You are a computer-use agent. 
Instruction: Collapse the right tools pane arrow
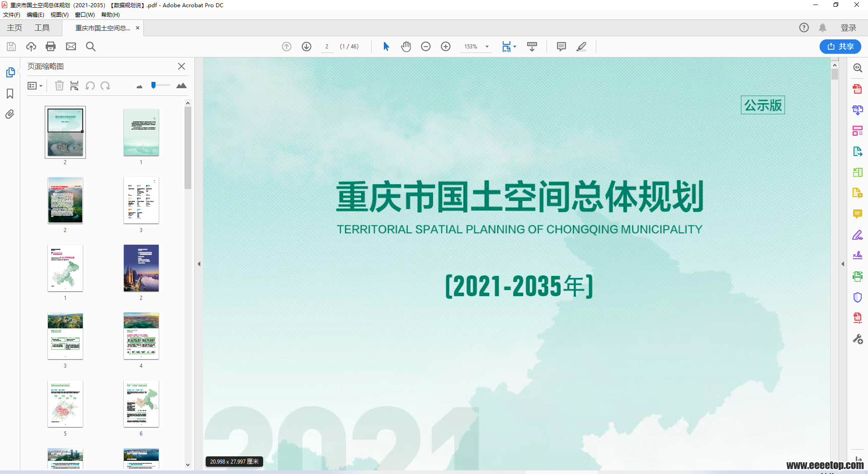tap(843, 264)
